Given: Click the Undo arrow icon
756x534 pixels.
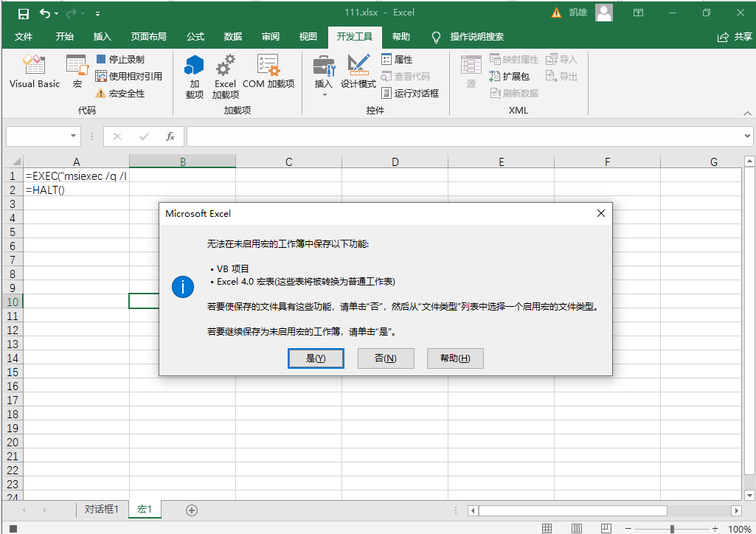Looking at the screenshot, I should point(45,13).
